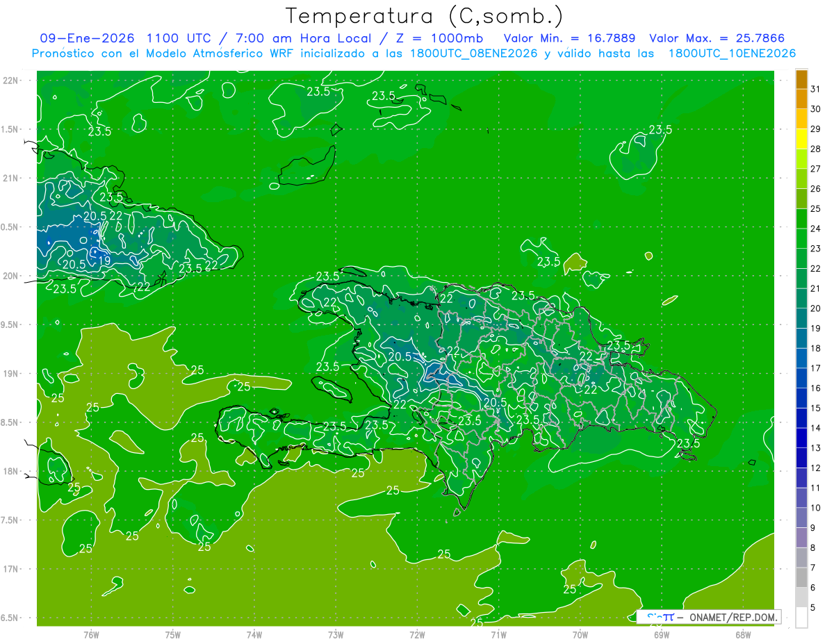Click the legend number "30"

click(815, 108)
